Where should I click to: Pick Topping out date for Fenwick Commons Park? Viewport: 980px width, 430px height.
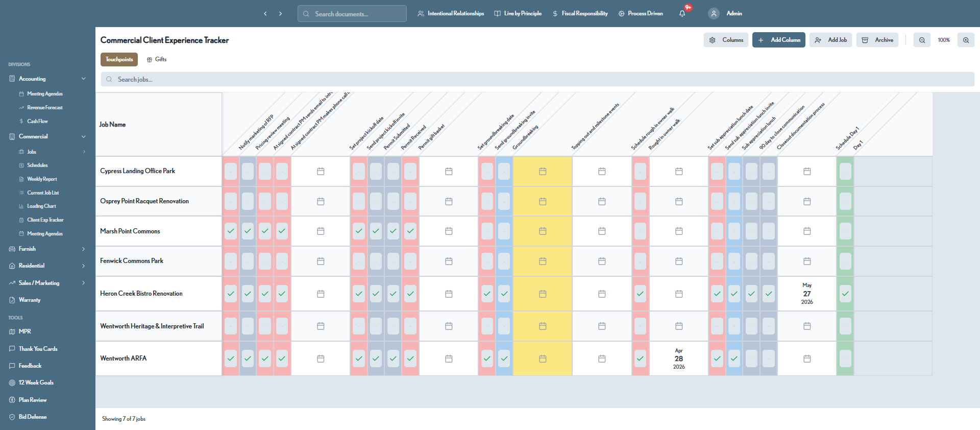point(602,261)
